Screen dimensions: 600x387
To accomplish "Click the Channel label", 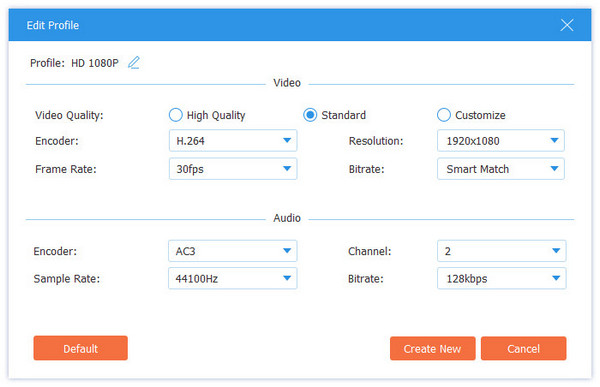I will pyautogui.click(x=370, y=251).
